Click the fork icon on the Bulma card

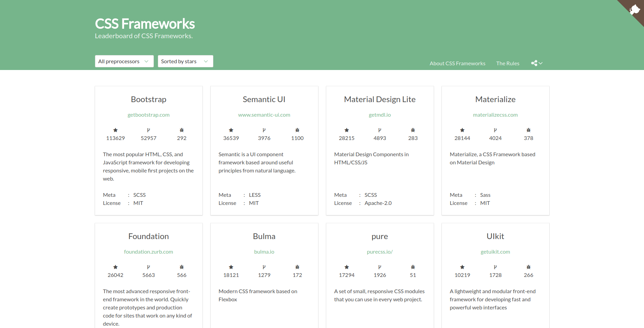(264, 267)
